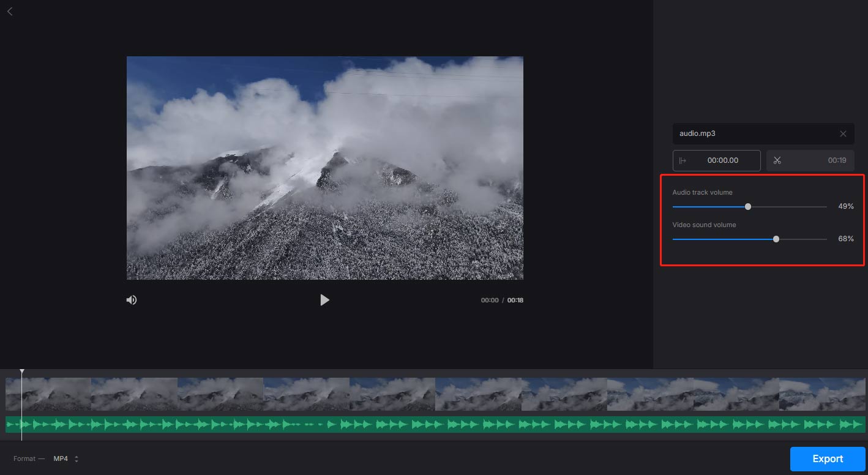868x475 pixels.
Task: Click the audio start offset icon
Action: (683, 160)
